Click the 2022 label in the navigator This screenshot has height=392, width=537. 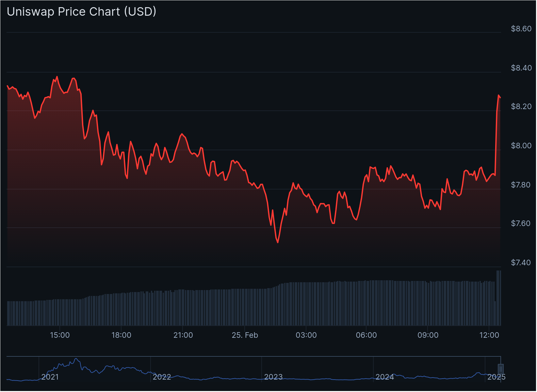point(162,377)
